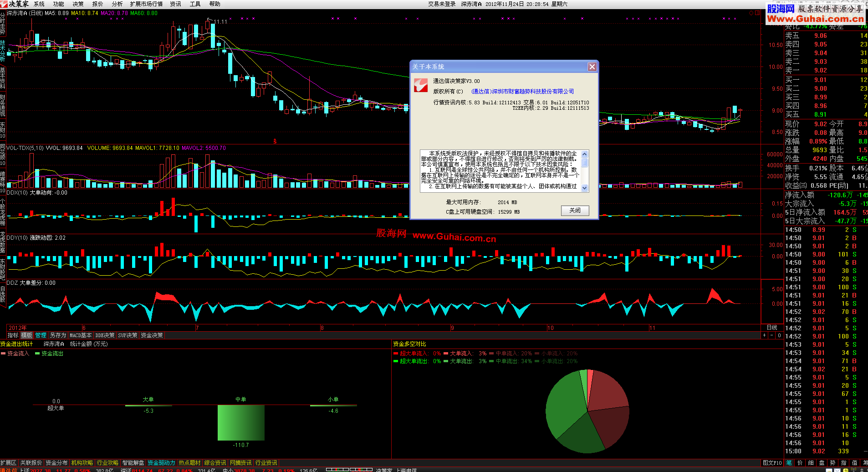Screen dimensions: 868x472
Task: Click the 资金流出 legend item
Action: (x=49, y=354)
